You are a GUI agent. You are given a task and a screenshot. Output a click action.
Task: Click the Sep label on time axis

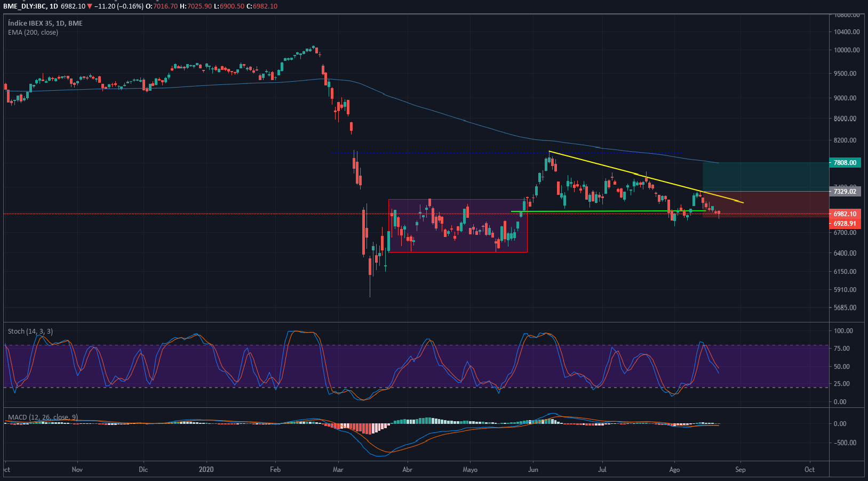click(x=740, y=470)
